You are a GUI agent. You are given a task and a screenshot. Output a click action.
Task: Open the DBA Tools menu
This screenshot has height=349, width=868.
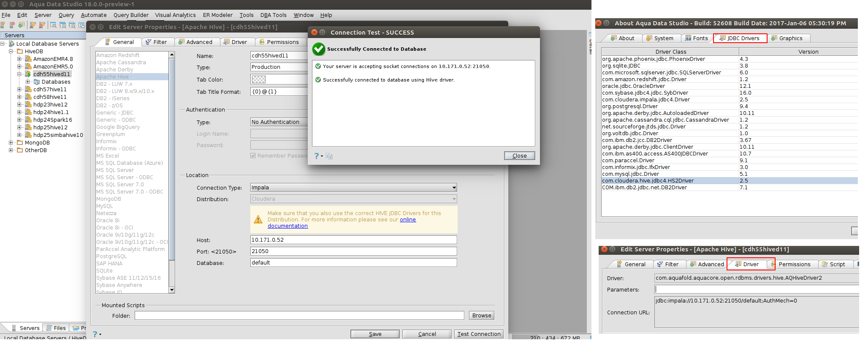273,15
